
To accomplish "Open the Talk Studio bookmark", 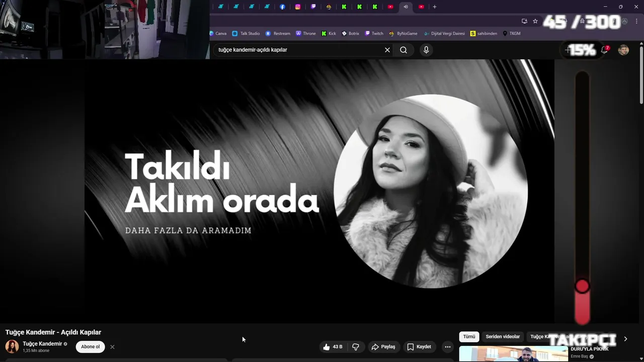I will click(x=246, y=33).
